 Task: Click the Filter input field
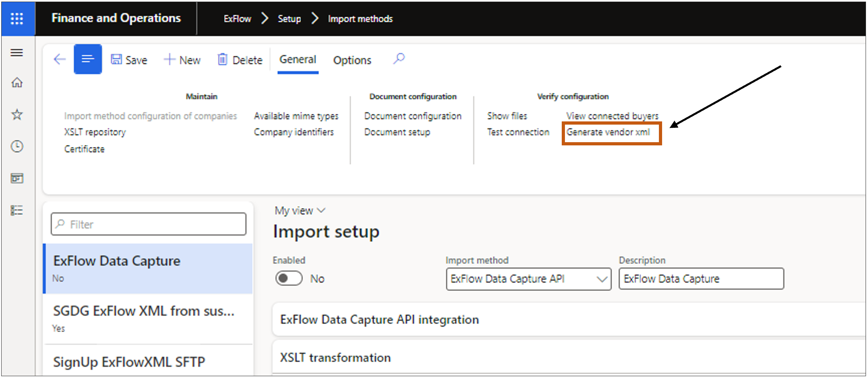[148, 224]
